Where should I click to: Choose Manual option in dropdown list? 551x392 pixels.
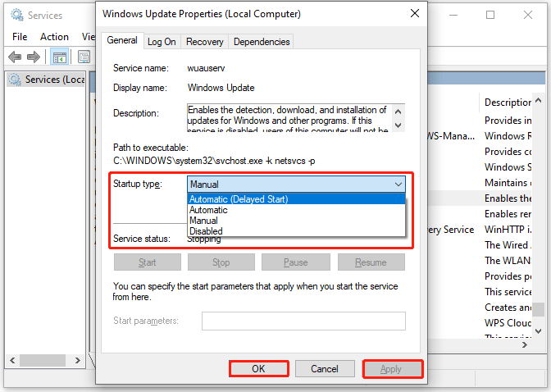(x=296, y=221)
